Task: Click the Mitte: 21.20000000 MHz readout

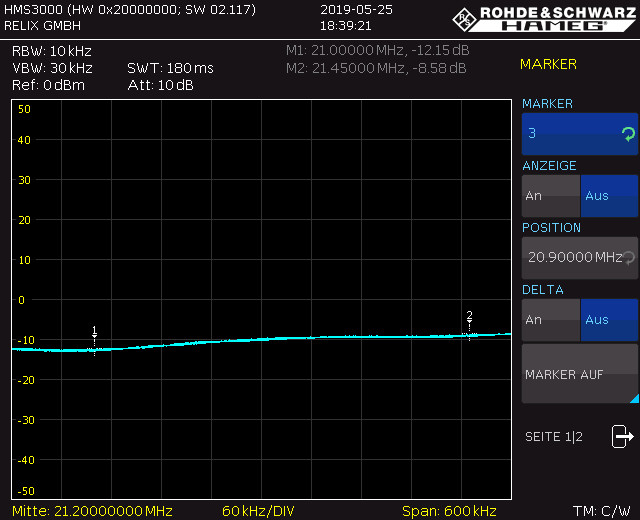Action: (92, 511)
